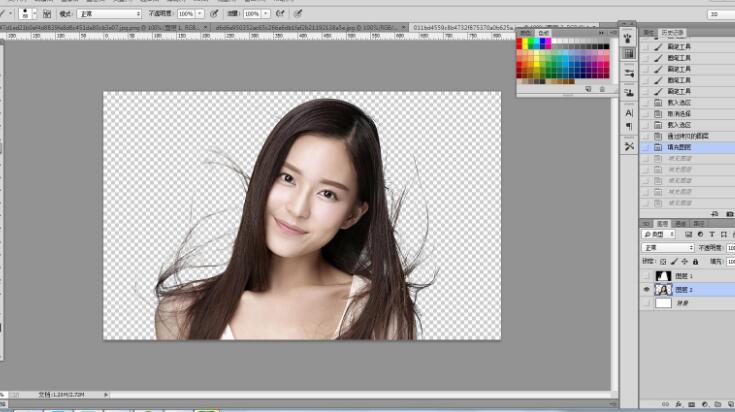Viewport: 735px width, 412px height.
Task: Click lock all padlock icon
Action: click(x=695, y=262)
